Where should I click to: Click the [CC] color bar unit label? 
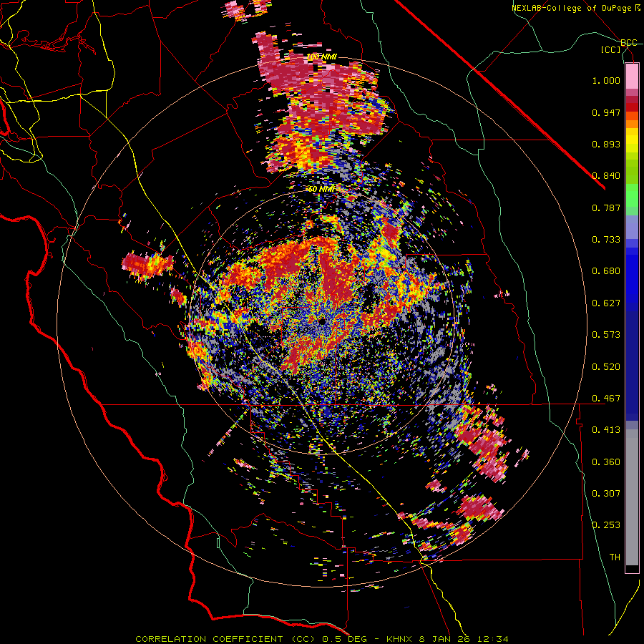click(x=611, y=49)
